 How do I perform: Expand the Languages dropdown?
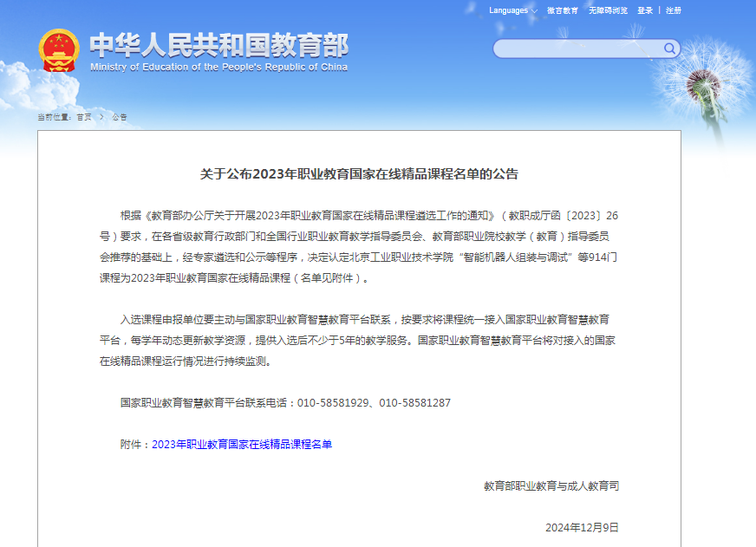point(512,10)
